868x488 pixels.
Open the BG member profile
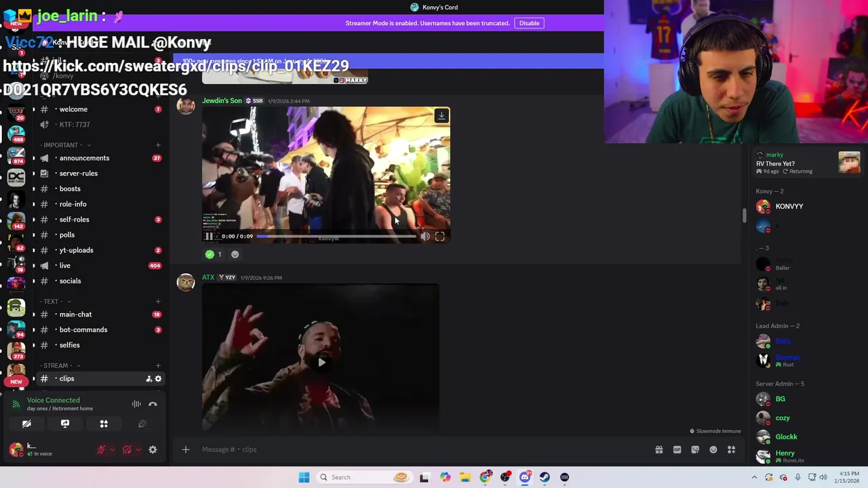807,399
